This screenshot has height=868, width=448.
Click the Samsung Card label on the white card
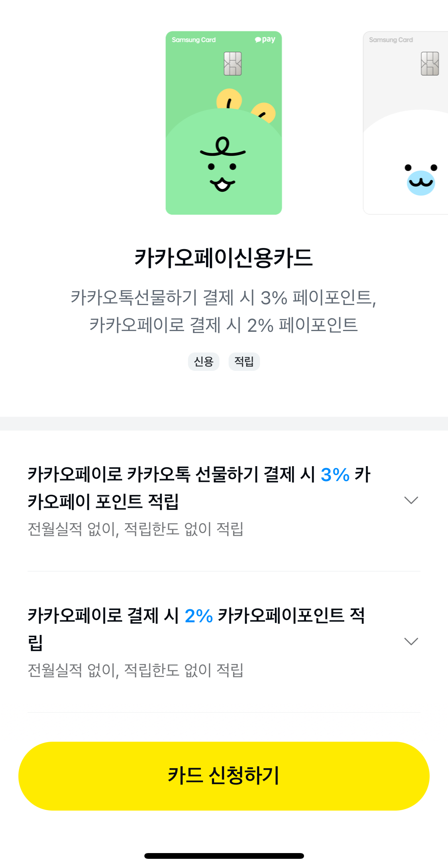pos(391,39)
